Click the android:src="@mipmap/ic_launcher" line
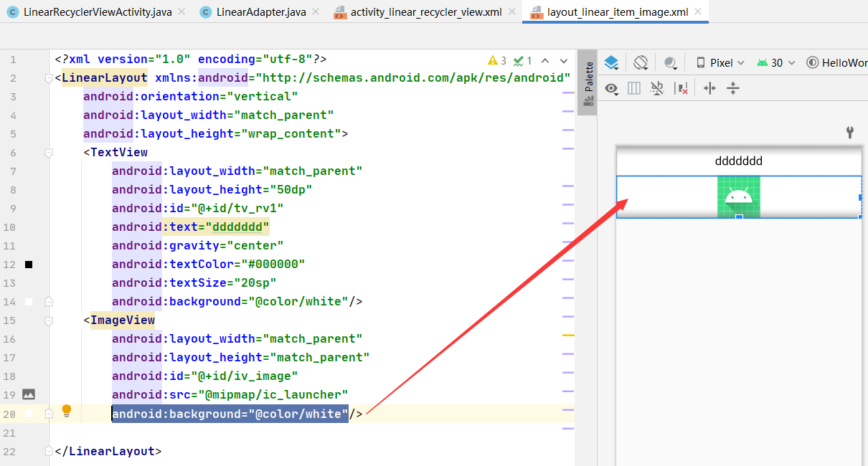Image resolution: width=868 pixels, height=466 pixels. [x=230, y=394]
